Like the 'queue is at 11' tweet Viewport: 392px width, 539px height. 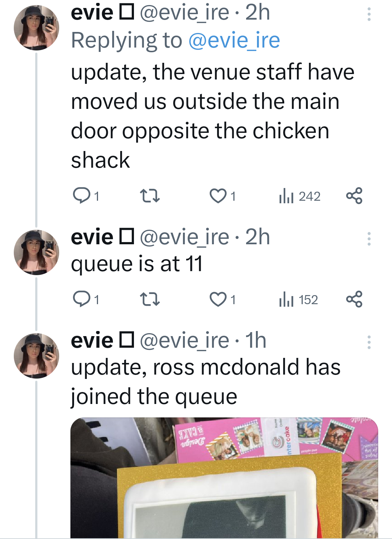coord(218,299)
